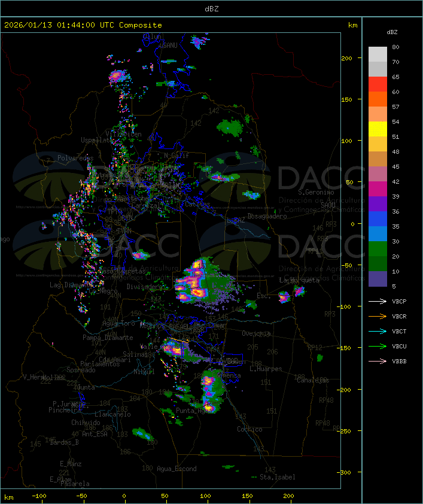Click the Sta.Isabel location label
The height and width of the screenshot is (504, 423).
[x=278, y=477]
